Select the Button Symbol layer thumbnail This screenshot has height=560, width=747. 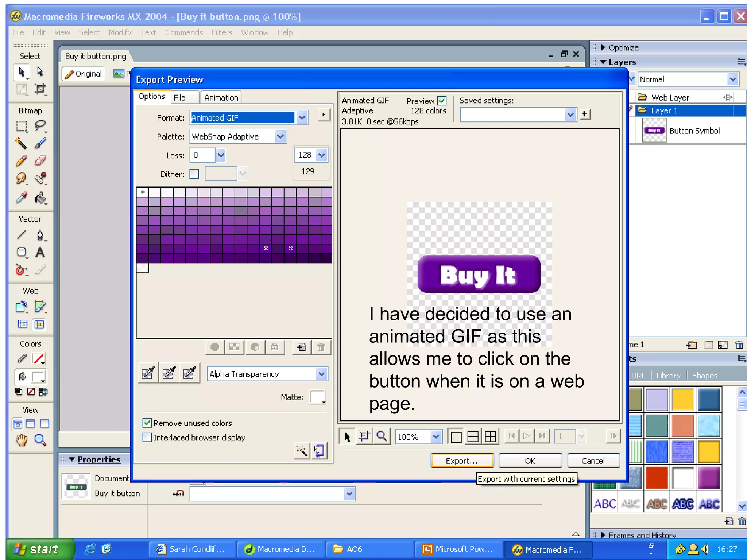point(654,131)
